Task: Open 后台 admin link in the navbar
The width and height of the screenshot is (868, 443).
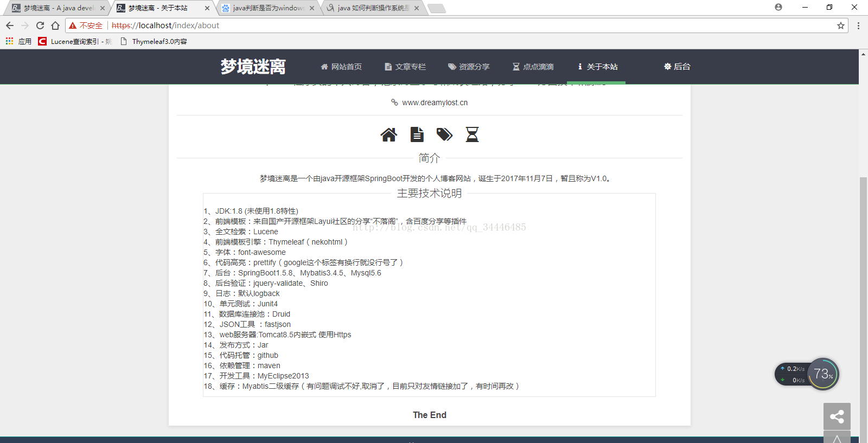Action: click(677, 67)
